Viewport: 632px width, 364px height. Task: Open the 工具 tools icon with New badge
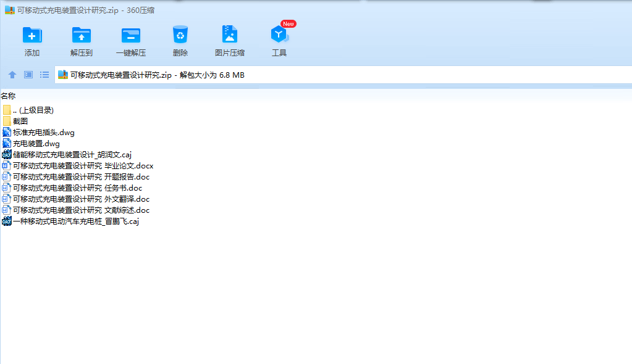tap(279, 34)
